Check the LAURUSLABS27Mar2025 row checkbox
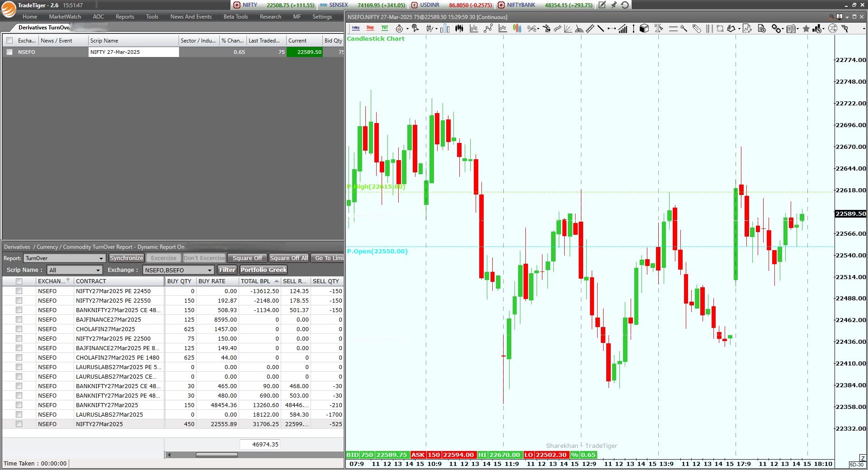This screenshot has width=868, height=470. coord(19,414)
